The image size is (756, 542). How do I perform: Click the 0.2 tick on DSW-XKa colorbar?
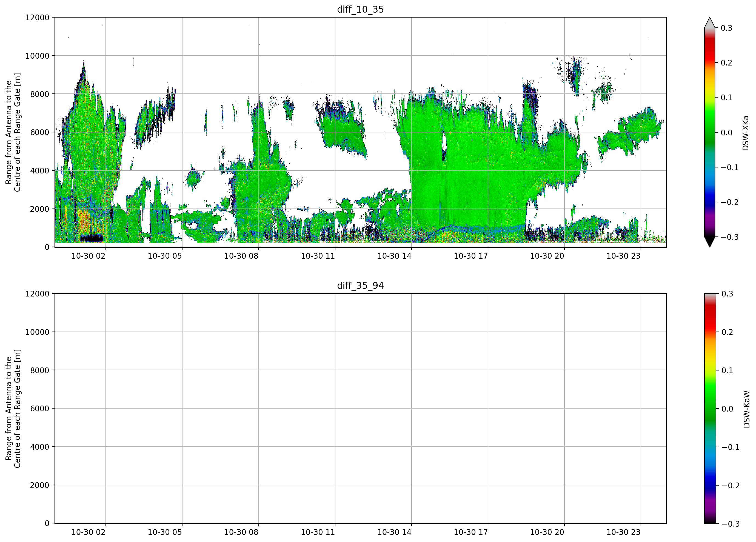click(x=727, y=63)
